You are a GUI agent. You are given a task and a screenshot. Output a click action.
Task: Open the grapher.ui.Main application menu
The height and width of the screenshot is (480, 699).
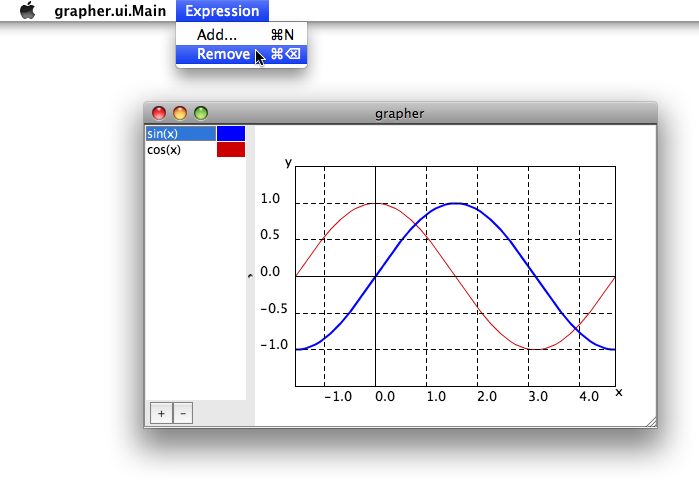click(110, 11)
